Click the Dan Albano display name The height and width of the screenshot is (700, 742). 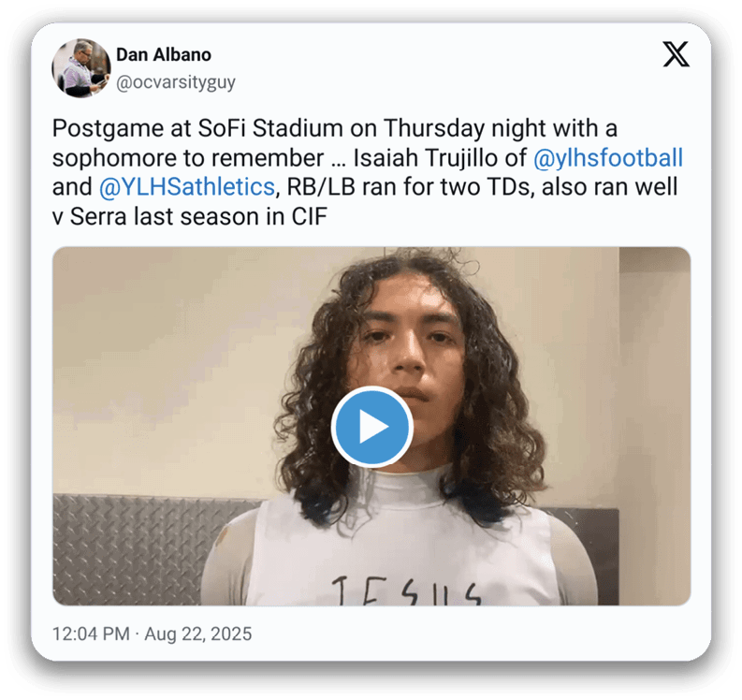pyautogui.click(x=164, y=55)
